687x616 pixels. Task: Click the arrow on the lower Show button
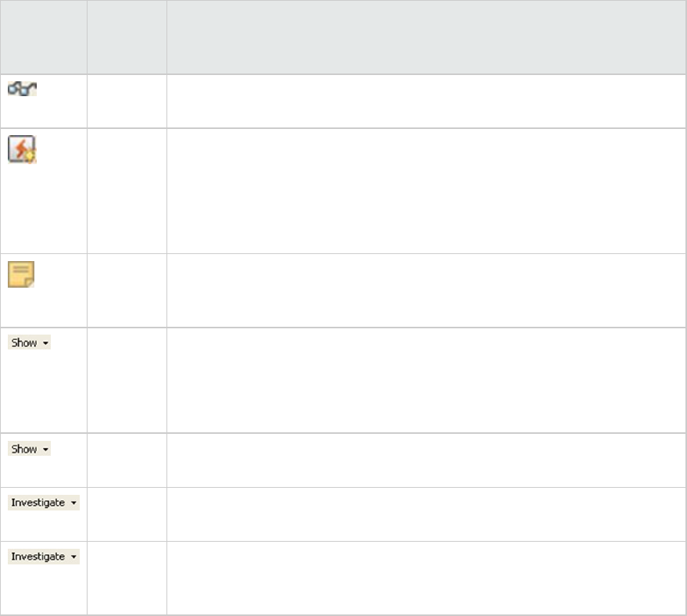click(45, 449)
